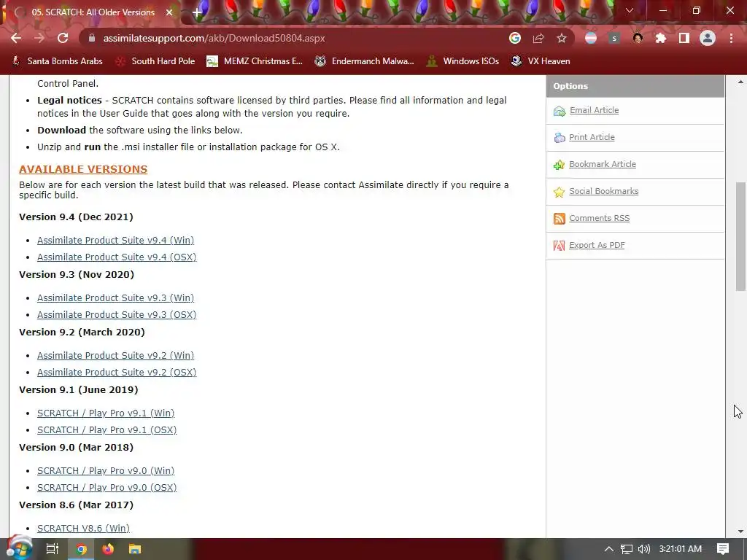
Task: Close the SCRATCH All Older Versions tab
Action: [169, 12]
